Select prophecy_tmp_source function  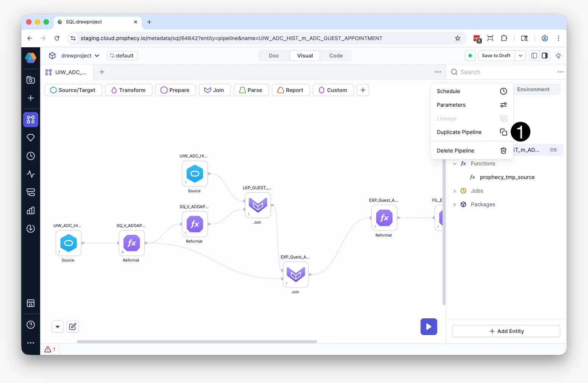coord(507,177)
